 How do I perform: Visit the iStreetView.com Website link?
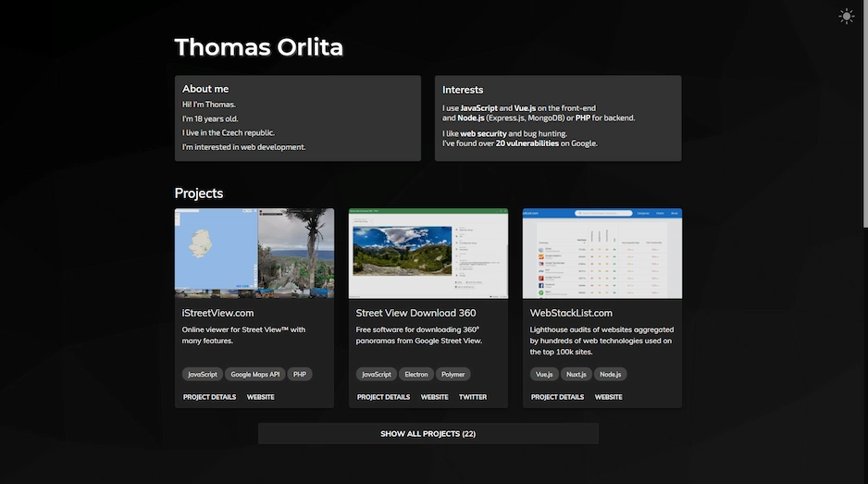pos(260,397)
